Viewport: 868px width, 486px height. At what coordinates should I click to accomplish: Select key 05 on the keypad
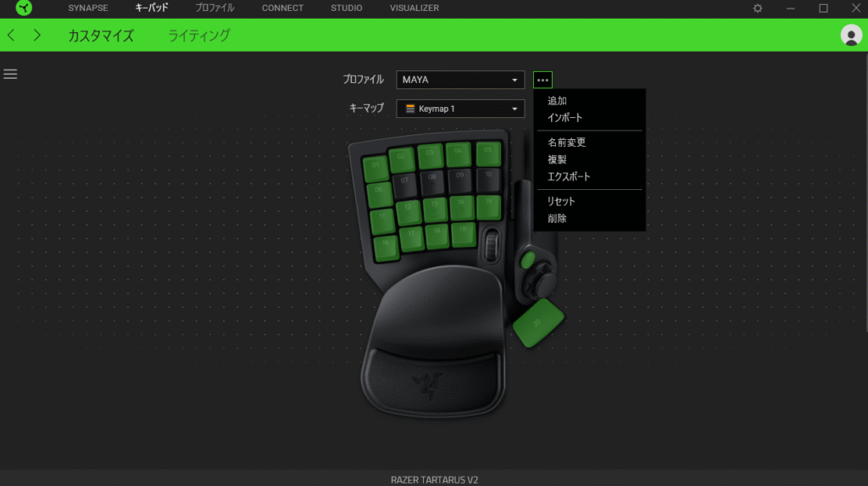point(488,153)
